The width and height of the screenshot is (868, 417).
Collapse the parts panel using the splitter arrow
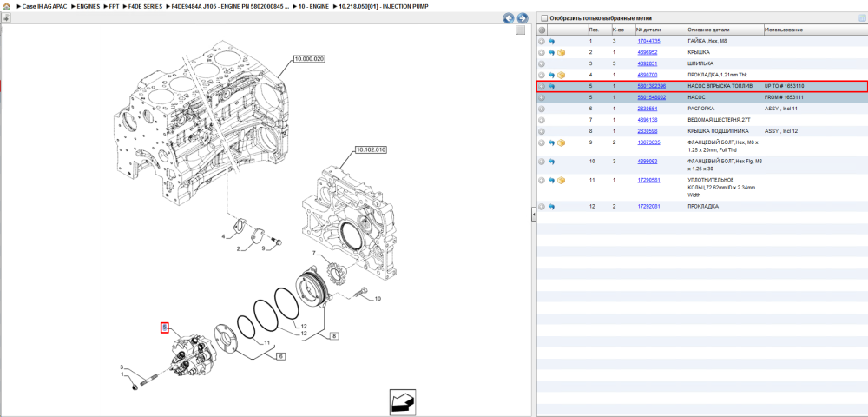534,213
